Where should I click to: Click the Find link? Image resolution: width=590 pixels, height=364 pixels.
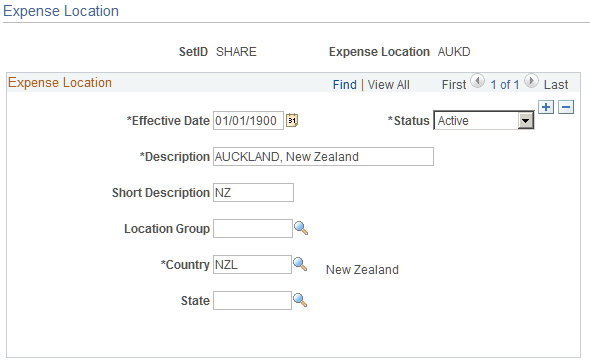click(x=345, y=85)
